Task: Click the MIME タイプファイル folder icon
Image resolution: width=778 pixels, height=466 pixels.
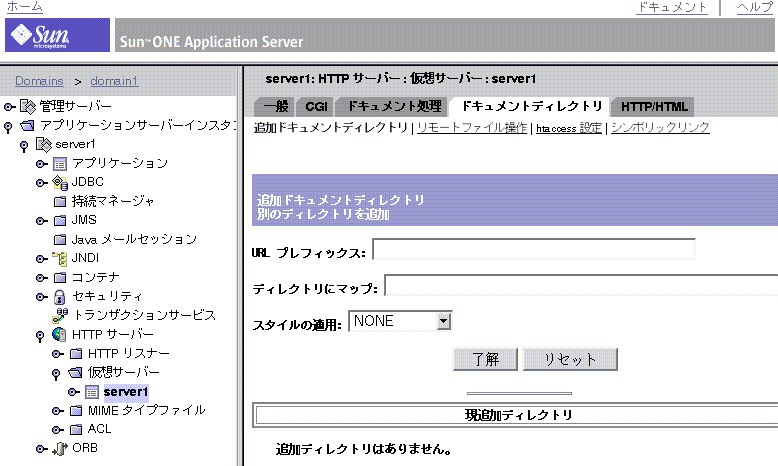Action: coord(75,410)
